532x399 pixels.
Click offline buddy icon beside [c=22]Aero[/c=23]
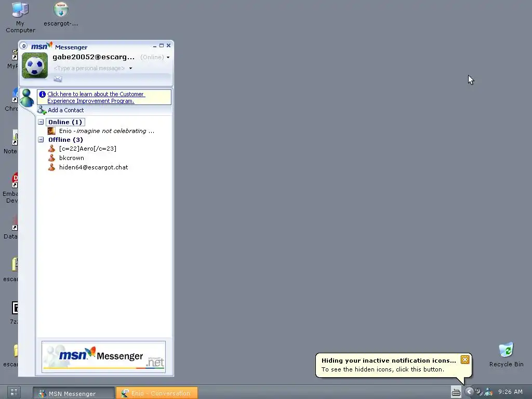pyautogui.click(x=51, y=149)
